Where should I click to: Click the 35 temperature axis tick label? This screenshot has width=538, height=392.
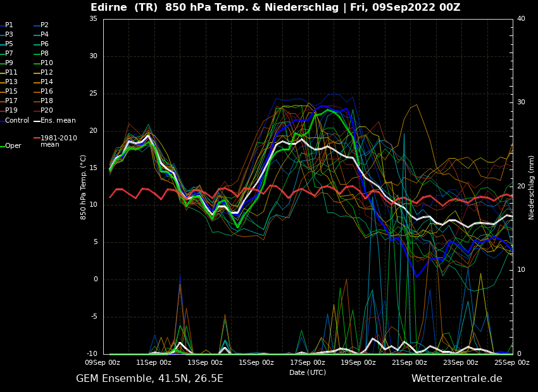click(x=93, y=19)
